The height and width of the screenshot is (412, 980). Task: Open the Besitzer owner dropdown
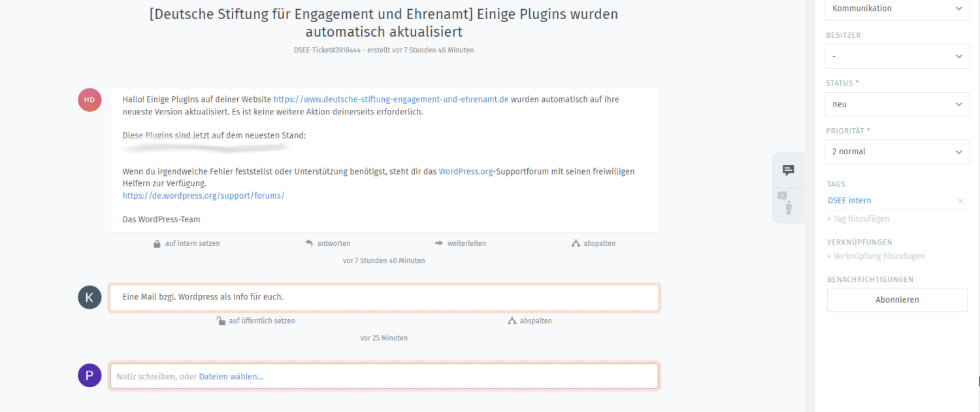pyautogui.click(x=896, y=56)
